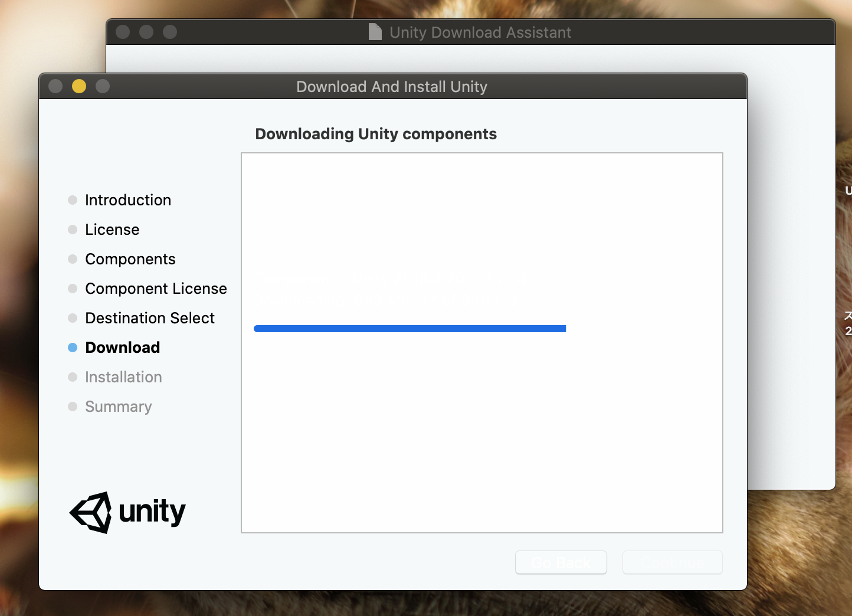
Task: Select Component License step in sidebar
Action: 156,289
